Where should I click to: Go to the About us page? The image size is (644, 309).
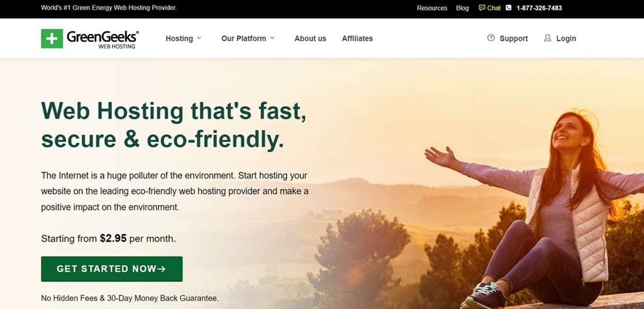point(310,38)
